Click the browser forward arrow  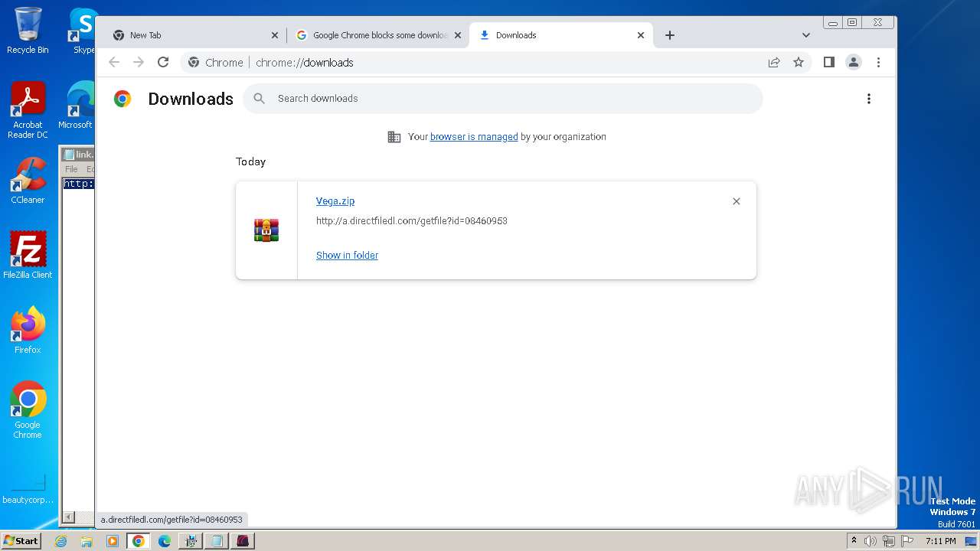(x=139, y=62)
